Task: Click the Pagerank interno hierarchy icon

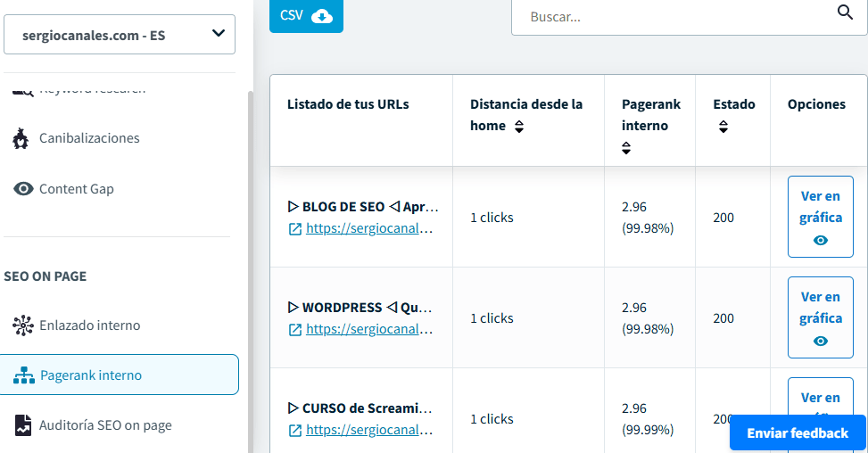Action: click(x=24, y=375)
